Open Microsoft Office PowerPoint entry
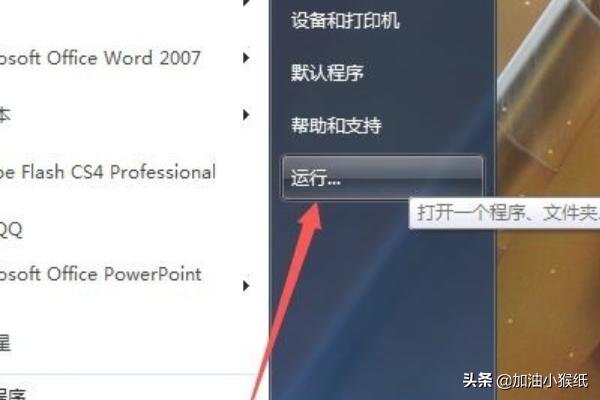This screenshot has width=600, height=400. point(101,274)
